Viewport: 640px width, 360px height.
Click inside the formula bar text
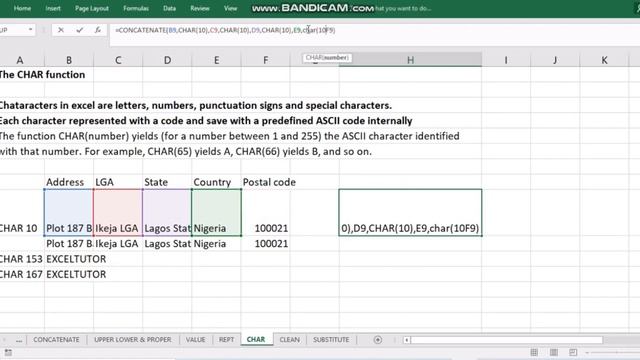pyautogui.click(x=225, y=30)
